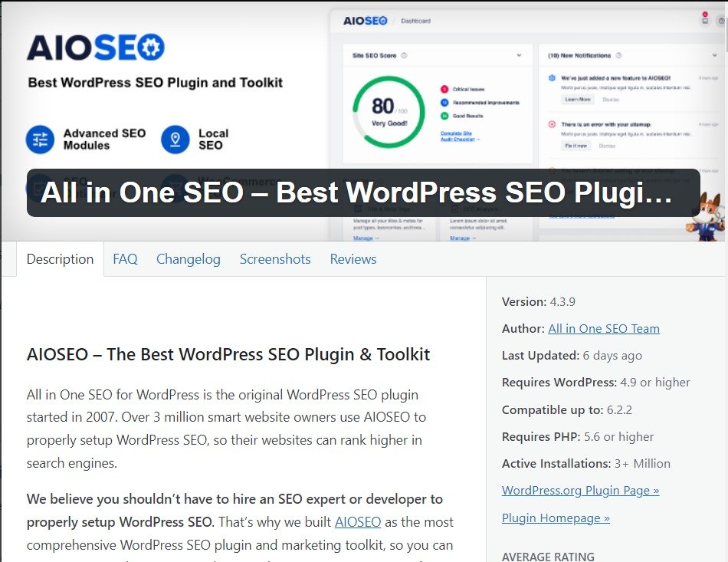This screenshot has height=562, width=728.
Task: View the Screenshots tab
Action: point(275,259)
